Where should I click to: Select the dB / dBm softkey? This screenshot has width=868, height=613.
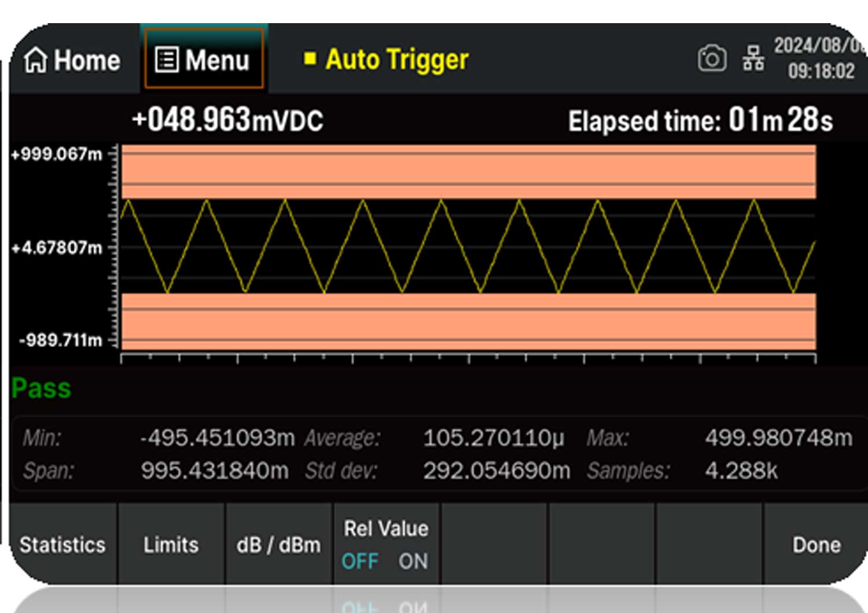[x=278, y=545]
